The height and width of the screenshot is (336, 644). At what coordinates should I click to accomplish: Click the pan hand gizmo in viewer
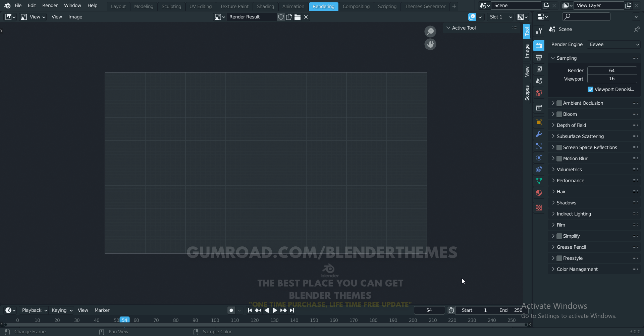[430, 44]
